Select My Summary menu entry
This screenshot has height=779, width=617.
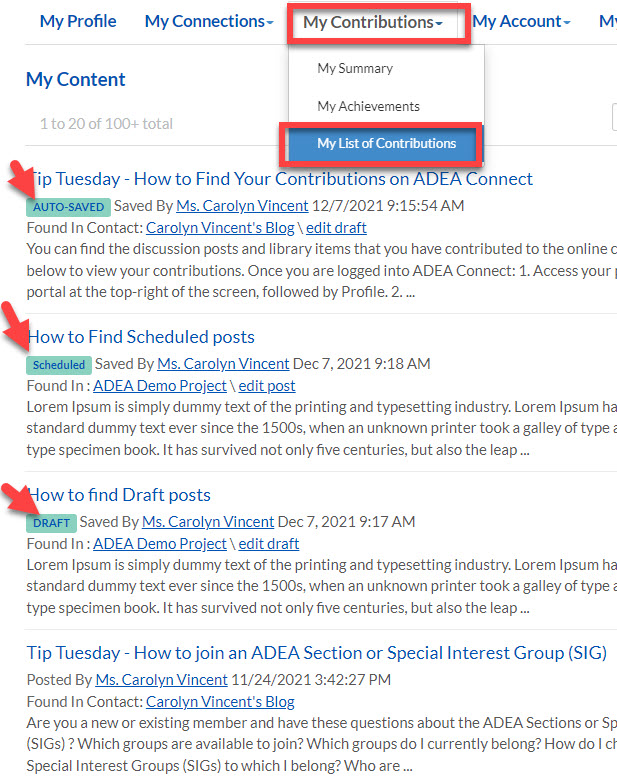pos(355,68)
